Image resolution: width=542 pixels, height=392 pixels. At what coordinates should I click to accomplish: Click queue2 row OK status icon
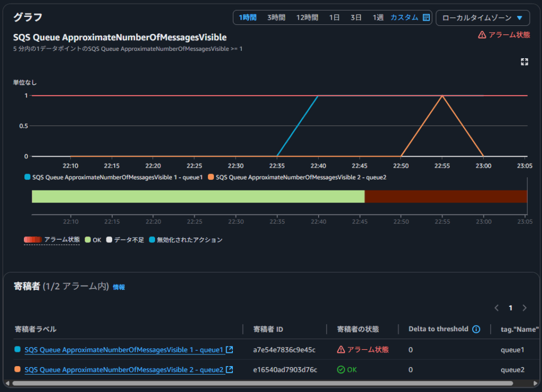(x=341, y=370)
